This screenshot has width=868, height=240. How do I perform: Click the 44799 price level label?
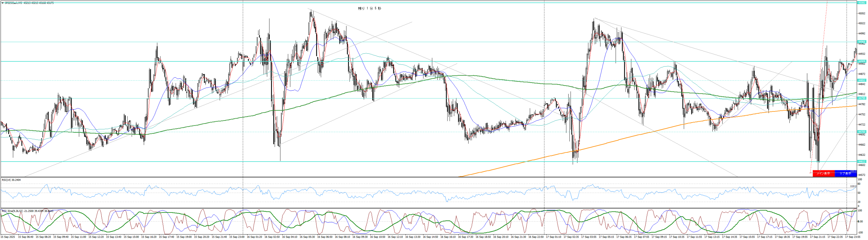point(862,98)
